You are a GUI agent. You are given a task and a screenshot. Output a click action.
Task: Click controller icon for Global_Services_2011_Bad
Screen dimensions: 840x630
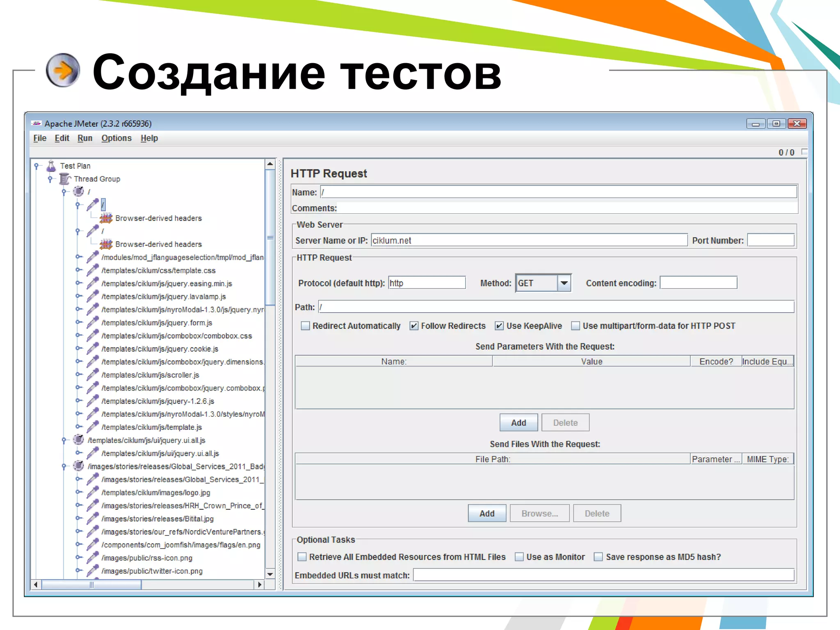point(78,466)
